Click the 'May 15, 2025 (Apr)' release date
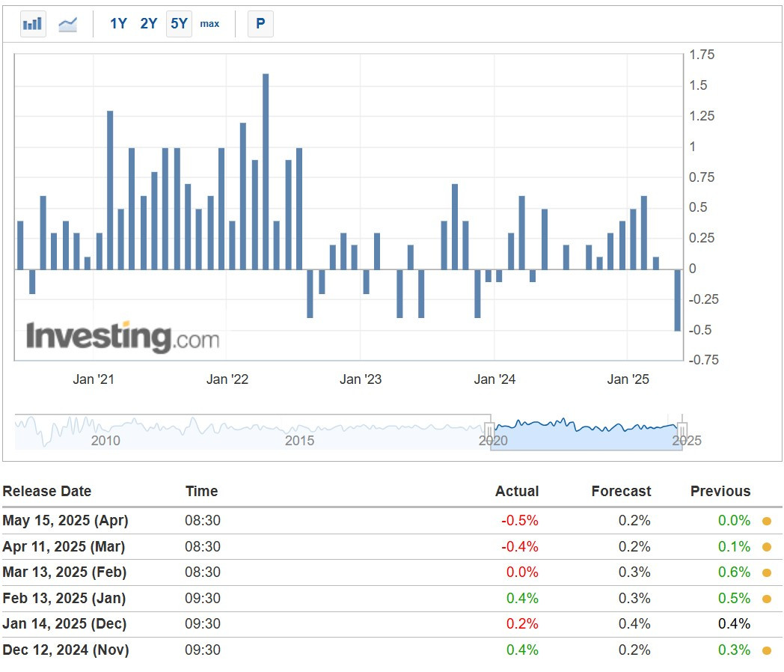This screenshot has width=784, height=672. (x=66, y=521)
